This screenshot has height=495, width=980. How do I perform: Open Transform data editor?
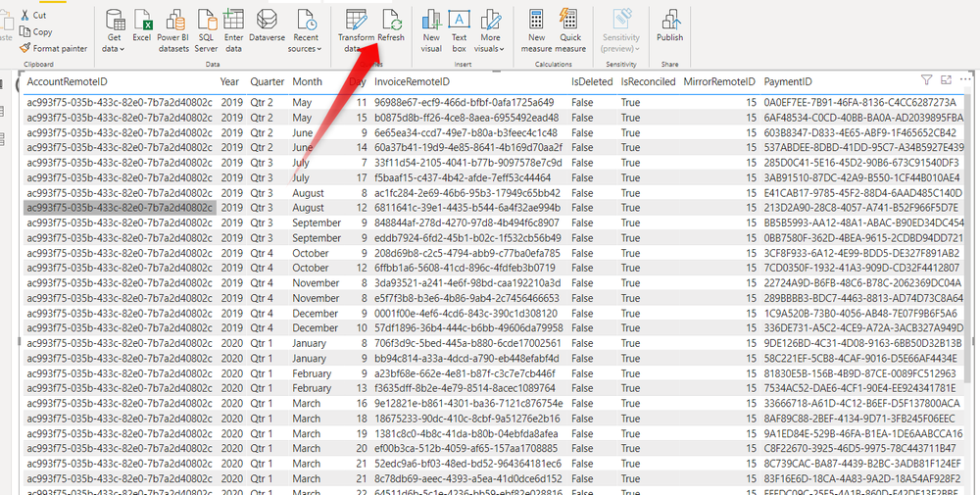coord(357,29)
